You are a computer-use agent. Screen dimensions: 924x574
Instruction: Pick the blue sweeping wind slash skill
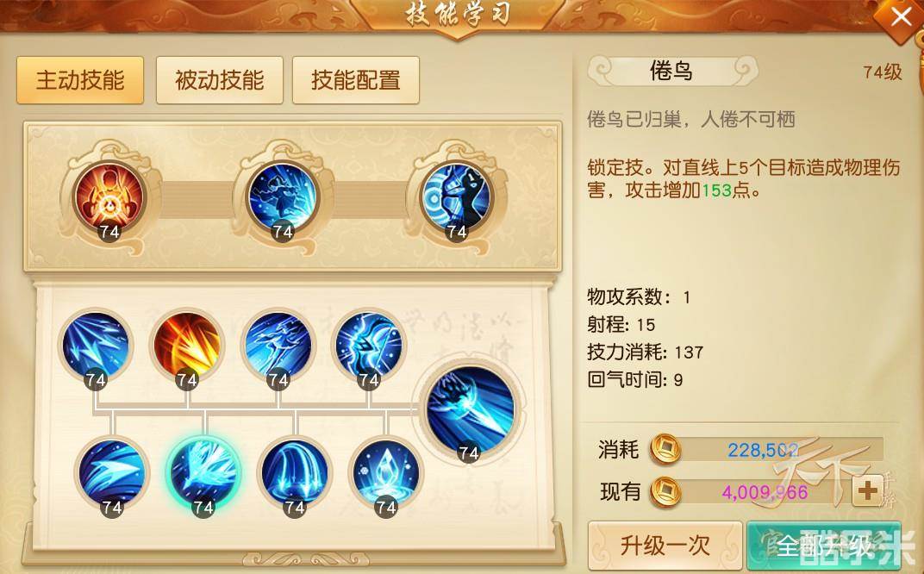(112, 472)
